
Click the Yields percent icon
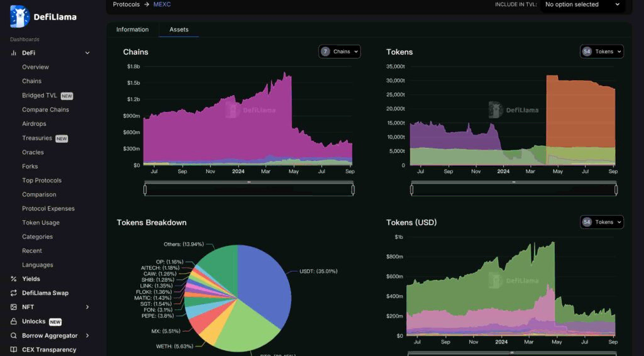pos(14,279)
